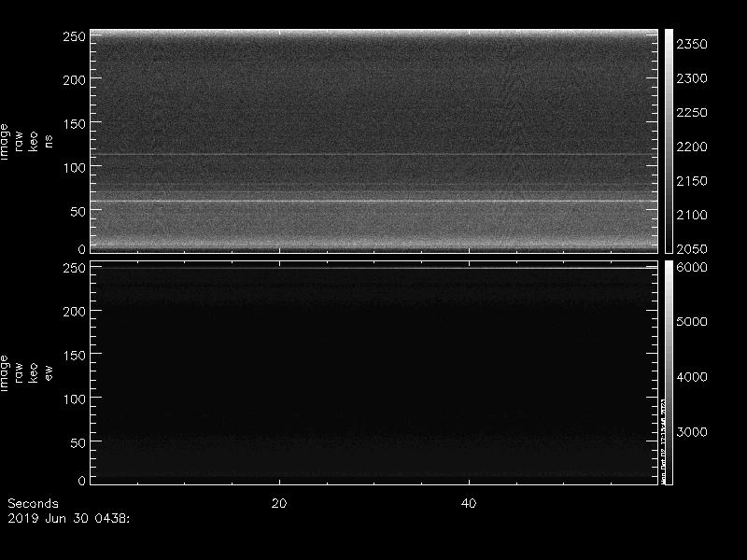Screen dimensions: 747x560
Task: Click the ns keogram grayscale colorbar
Action: click(669, 141)
